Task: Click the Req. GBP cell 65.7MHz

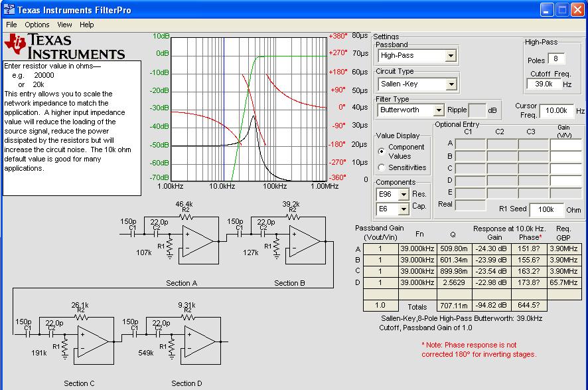Action: [x=564, y=282]
